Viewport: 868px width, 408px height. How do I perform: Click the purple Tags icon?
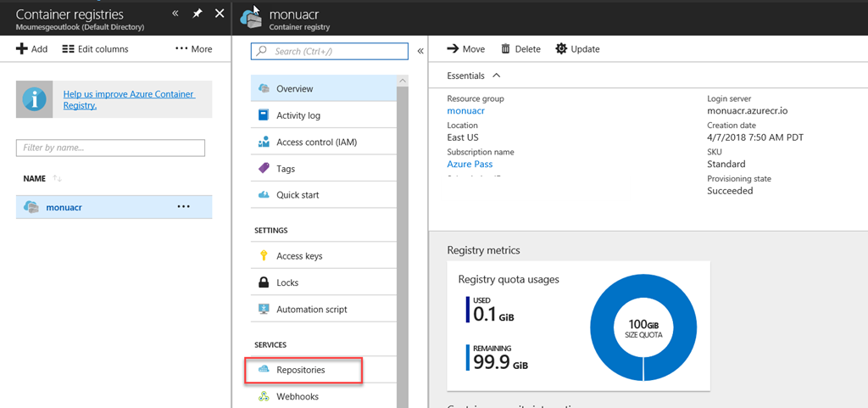[x=264, y=168]
